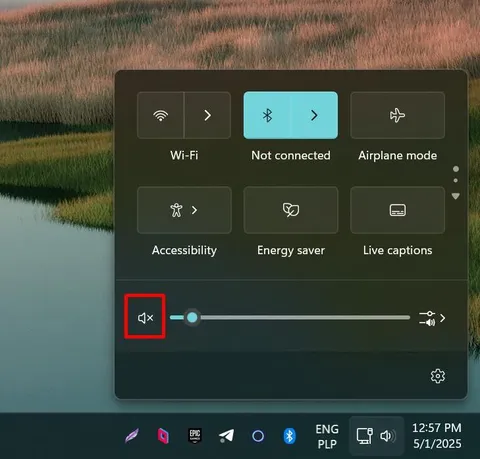480x459 pixels.
Task: Open the pink hexagon tray icon
Action: [x=163, y=436]
